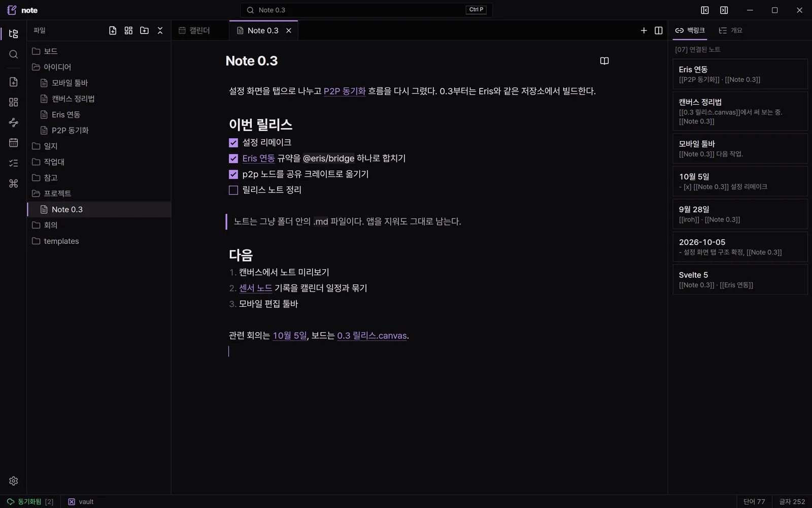Image resolution: width=812 pixels, height=508 pixels.
Task: Toggle the right sidebar panel button
Action: [x=724, y=10]
